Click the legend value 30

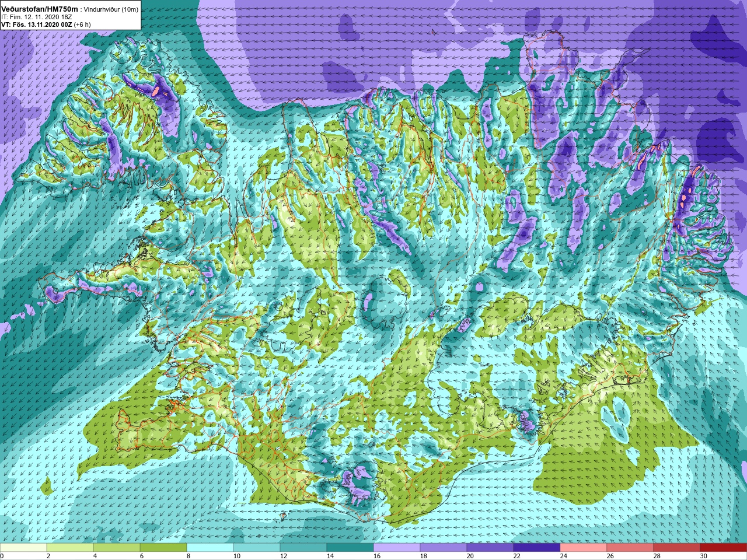704,556
